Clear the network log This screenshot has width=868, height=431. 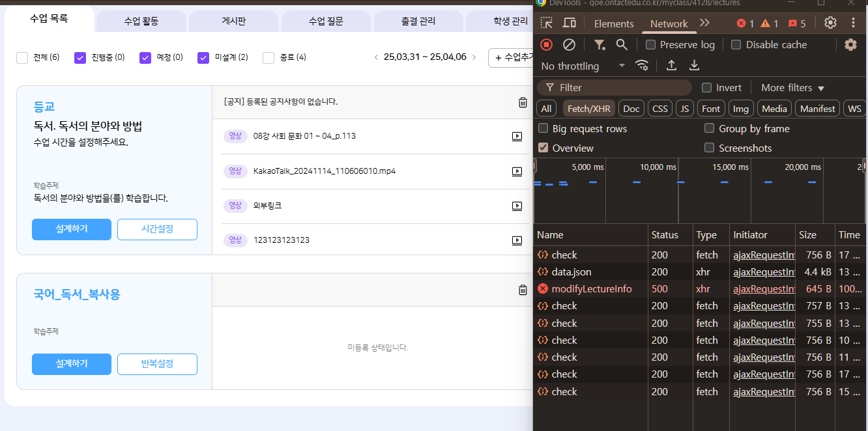[569, 44]
